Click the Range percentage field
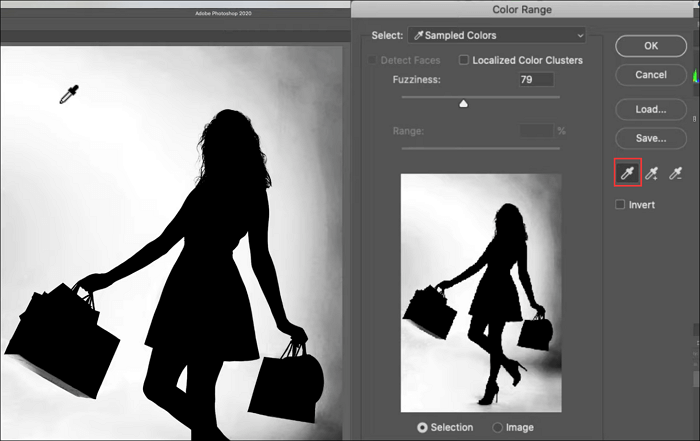Image resolution: width=700 pixels, height=441 pixels. tap(536, 130)
